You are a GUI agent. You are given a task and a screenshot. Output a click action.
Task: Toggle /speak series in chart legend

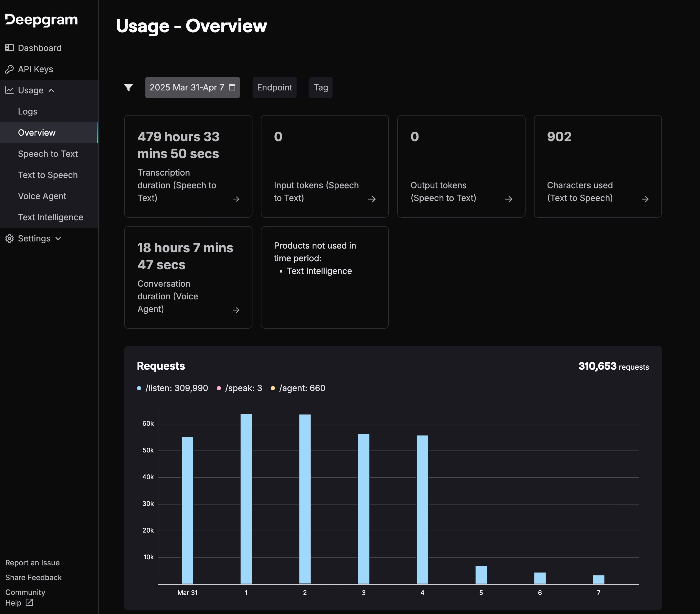(240, 388)
